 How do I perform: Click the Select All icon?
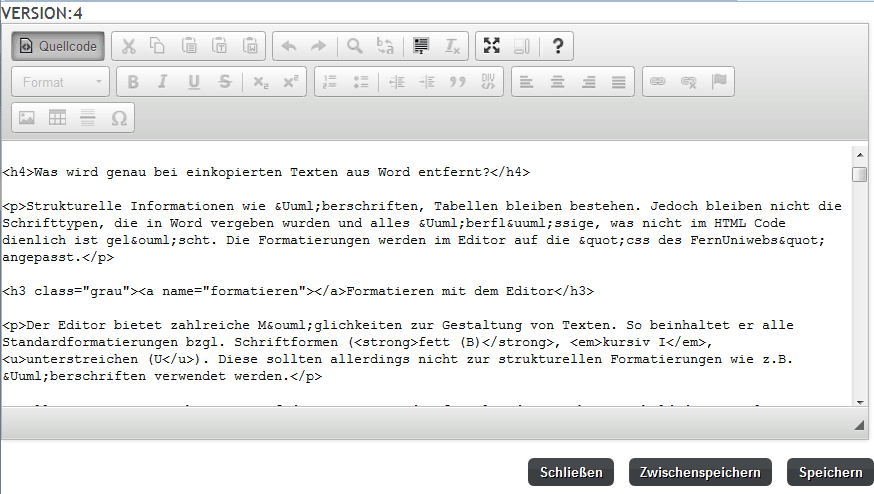pyautogui.click(x=421, y=46)
